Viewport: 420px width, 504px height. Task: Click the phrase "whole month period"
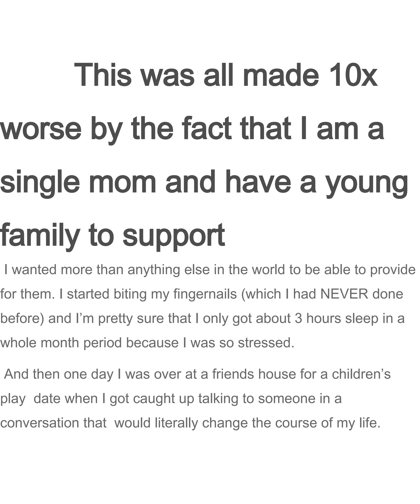(x=61, y=343)
